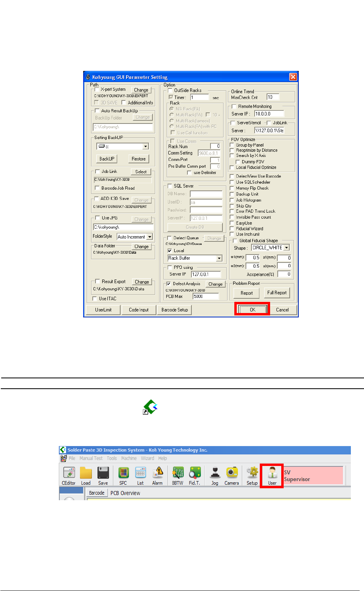Click the Fid.T. fiducial tool icon
Image resolution: width=364 pixels, height=591 pixels.
(195, 476)
